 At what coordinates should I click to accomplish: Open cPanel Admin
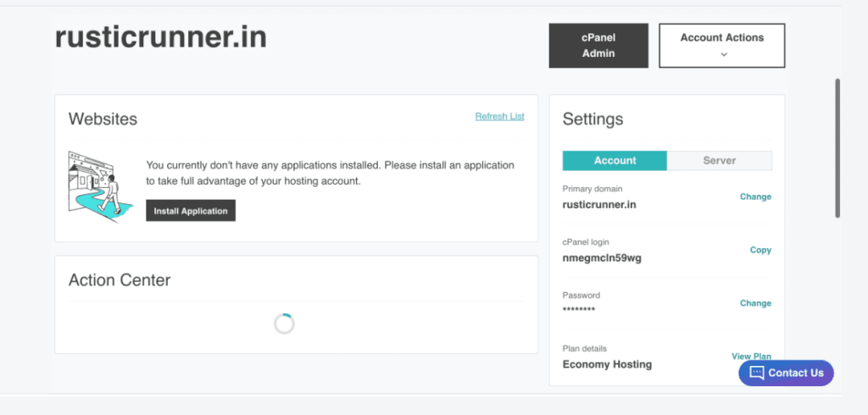tap(598, 46)
